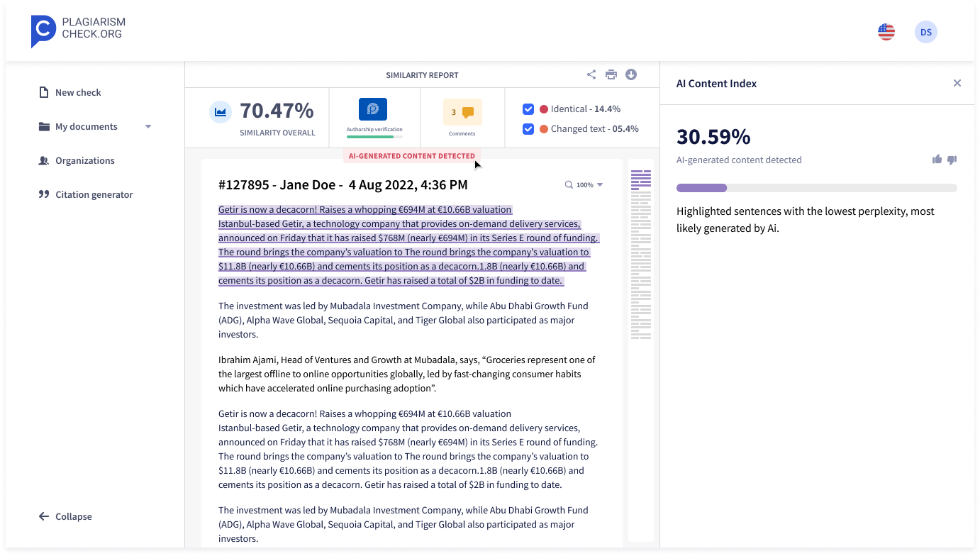Click the Organizations people icon
Image resolution: width=980 pixels, height=556 pixels.
(x=44, y=160)
